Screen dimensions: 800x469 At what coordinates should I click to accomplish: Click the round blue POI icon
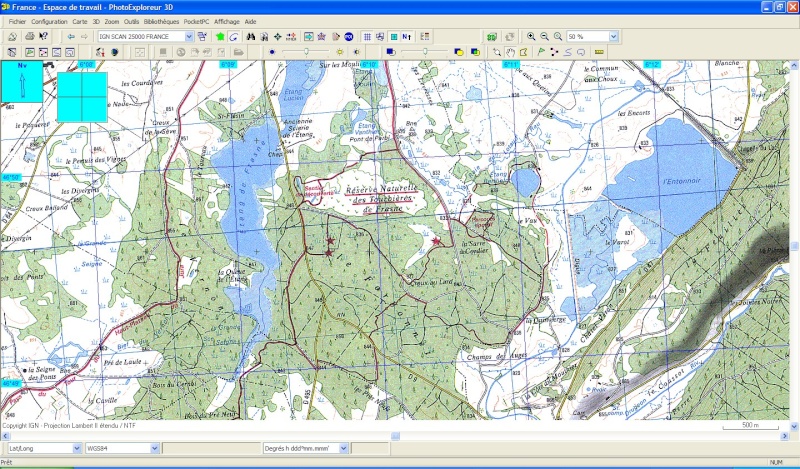[349, 37]
